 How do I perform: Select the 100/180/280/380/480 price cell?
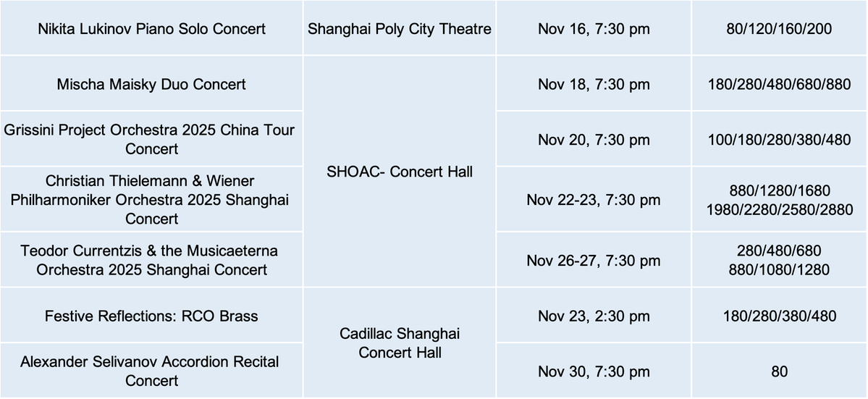tap(778, 140)
